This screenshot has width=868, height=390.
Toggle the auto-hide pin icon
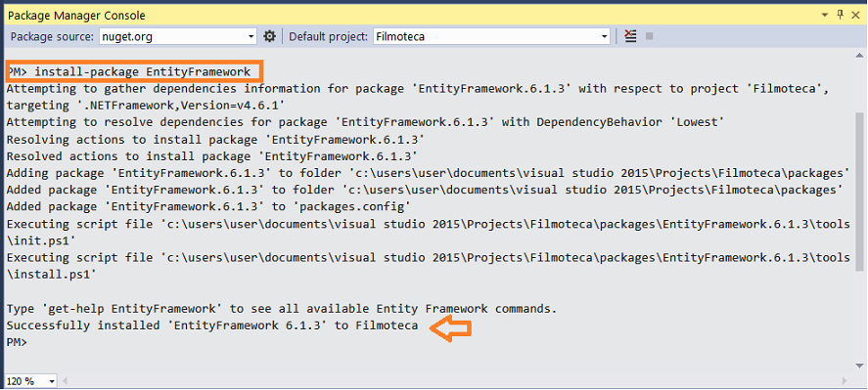point(841,15)
